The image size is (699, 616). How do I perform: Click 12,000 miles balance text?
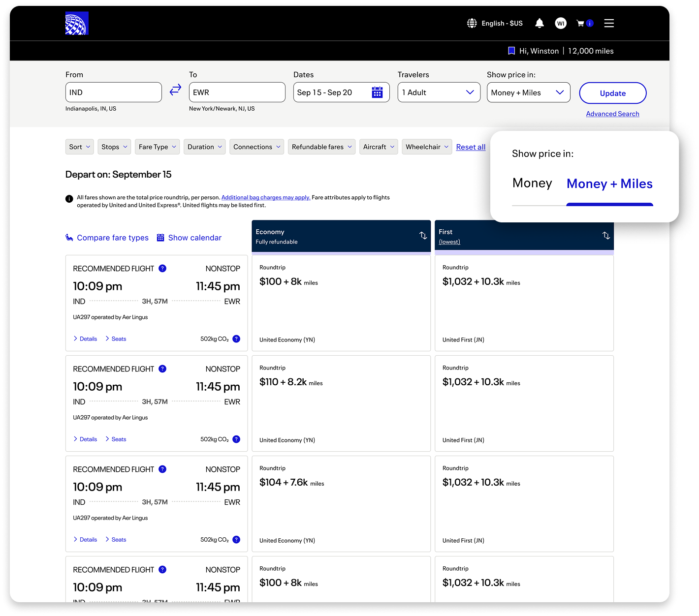click(591, 51)
